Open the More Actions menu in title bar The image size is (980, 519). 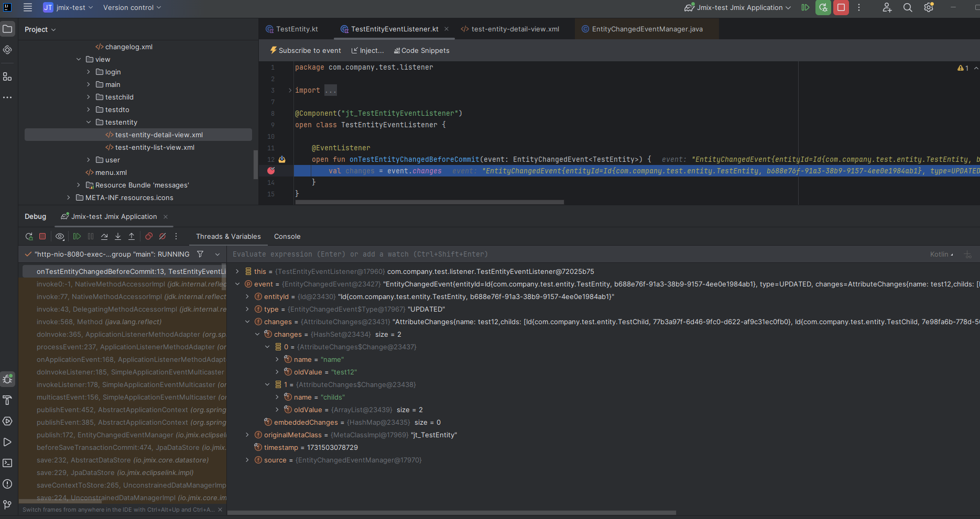pos(859,7)
